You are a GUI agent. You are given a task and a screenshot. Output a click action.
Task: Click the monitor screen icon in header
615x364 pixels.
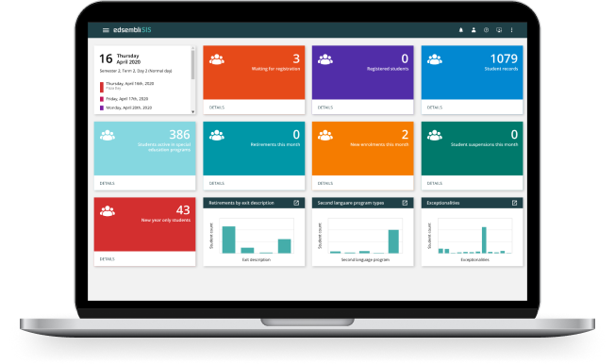[499, 30]
